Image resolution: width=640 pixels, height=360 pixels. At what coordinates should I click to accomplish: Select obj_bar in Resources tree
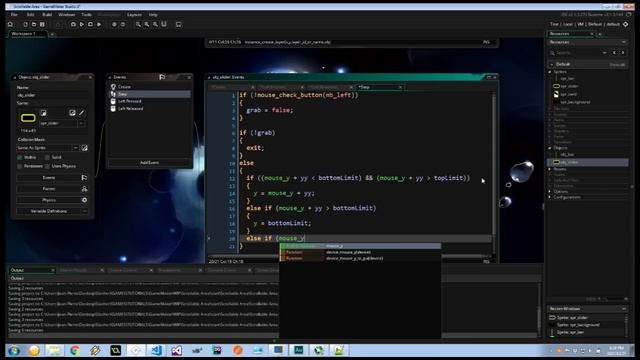(567, 155)
